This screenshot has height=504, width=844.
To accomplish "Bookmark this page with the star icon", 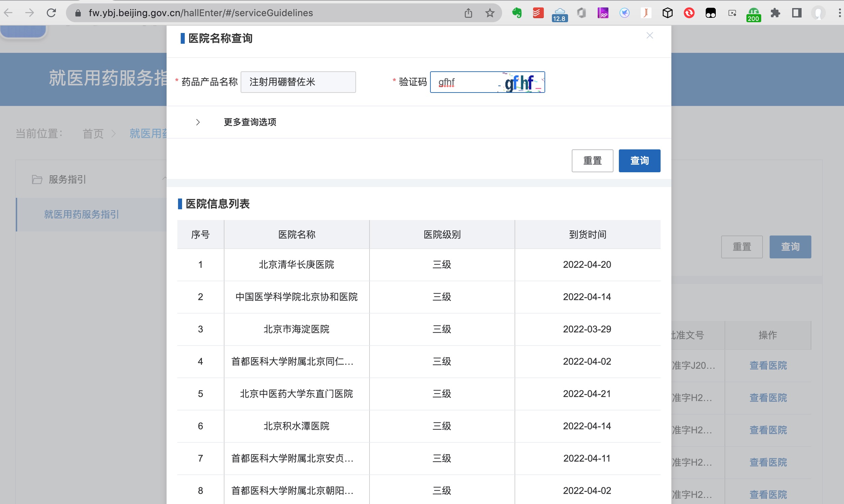I will (x=489, y=13).
